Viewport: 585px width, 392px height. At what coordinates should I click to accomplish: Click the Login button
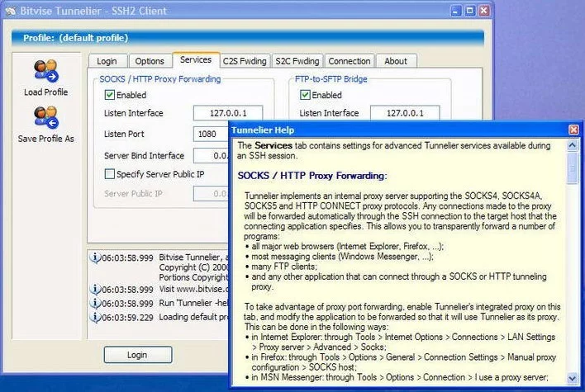point(138,355)
